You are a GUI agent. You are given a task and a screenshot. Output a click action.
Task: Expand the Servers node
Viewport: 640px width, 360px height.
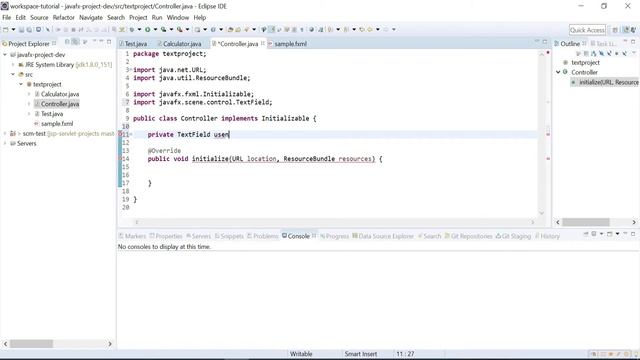(x=5, y=143)
